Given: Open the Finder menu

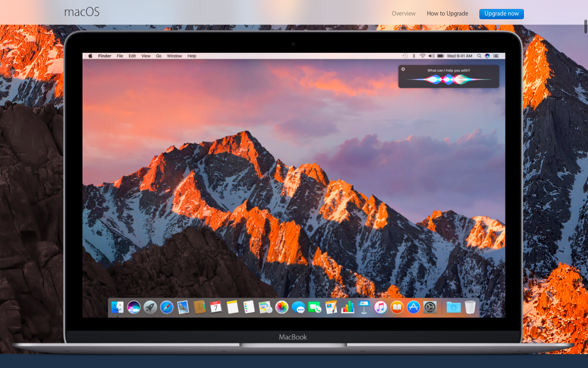Looking at the screenshot, I should (x=105, y=56).
